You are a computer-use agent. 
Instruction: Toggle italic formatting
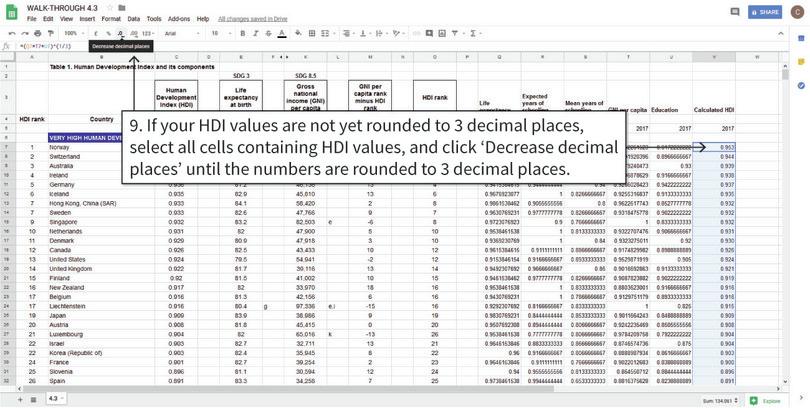coord(255,33)
